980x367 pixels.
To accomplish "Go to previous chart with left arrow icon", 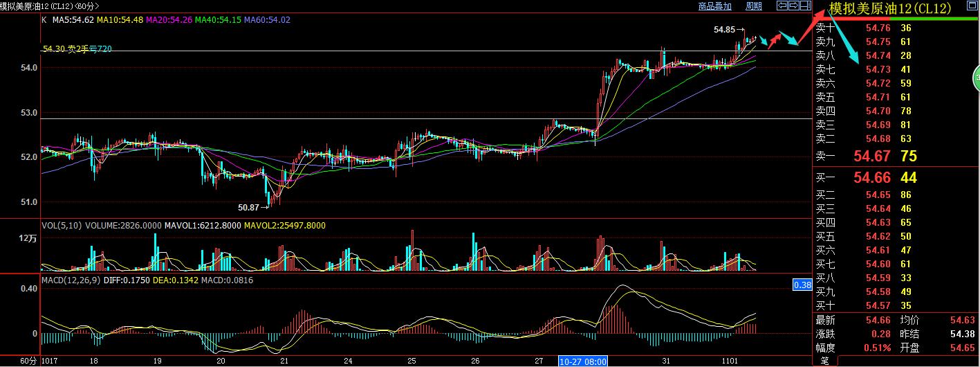I will tap(782, 6).
